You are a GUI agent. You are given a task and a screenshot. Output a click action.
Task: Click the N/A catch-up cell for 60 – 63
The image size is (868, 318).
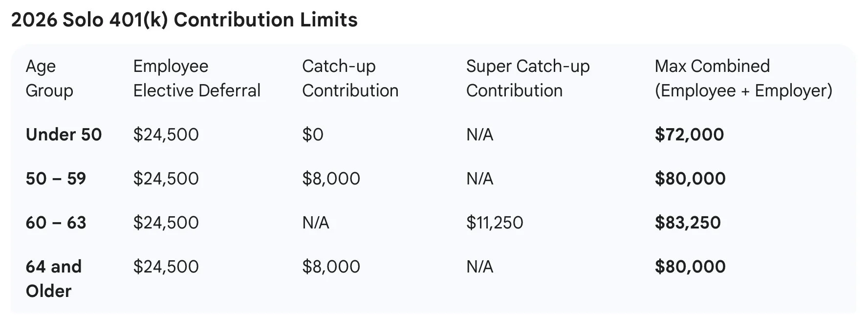pyautogui.click(x=316, y=223)
